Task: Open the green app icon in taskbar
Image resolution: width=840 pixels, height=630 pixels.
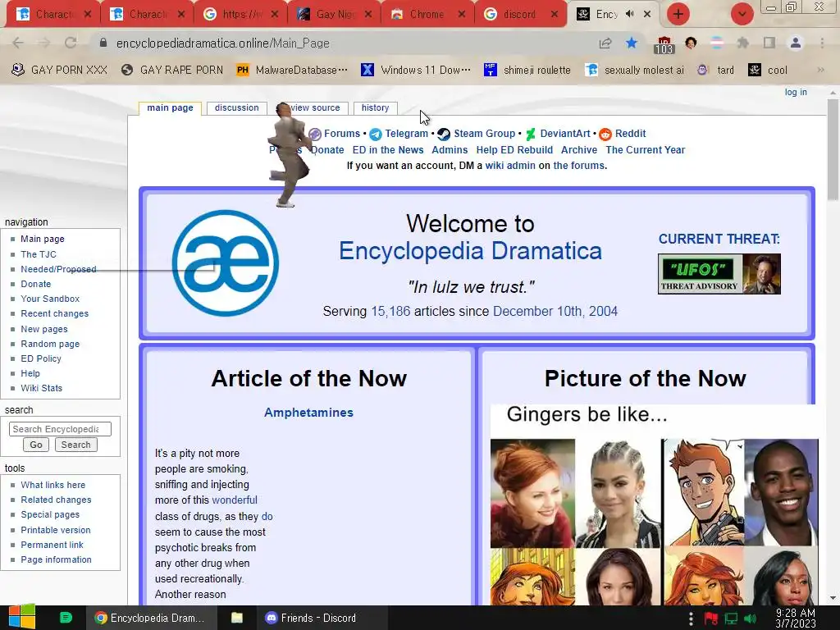Action: 66,618
